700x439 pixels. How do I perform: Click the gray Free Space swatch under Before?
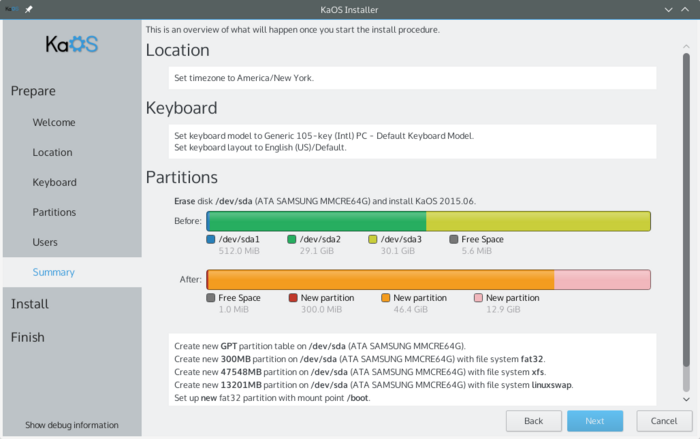pyautogui.click(x=454, y=240)
